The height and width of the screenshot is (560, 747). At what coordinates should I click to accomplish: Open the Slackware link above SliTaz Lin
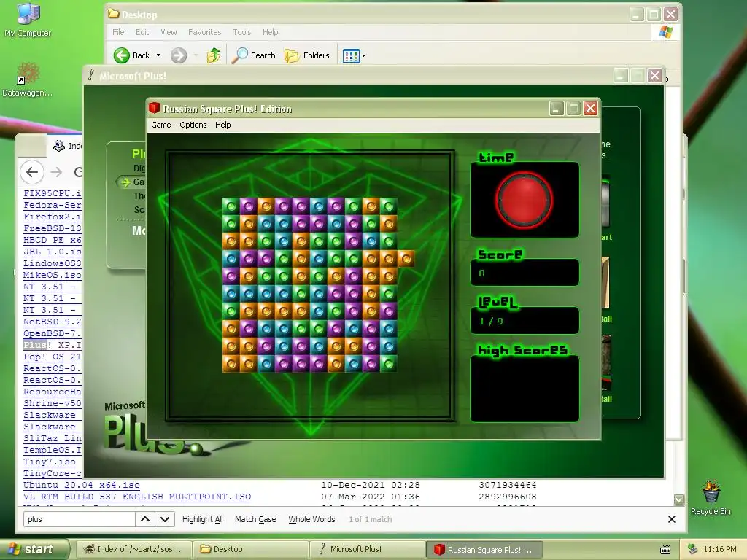click(50, 427)
